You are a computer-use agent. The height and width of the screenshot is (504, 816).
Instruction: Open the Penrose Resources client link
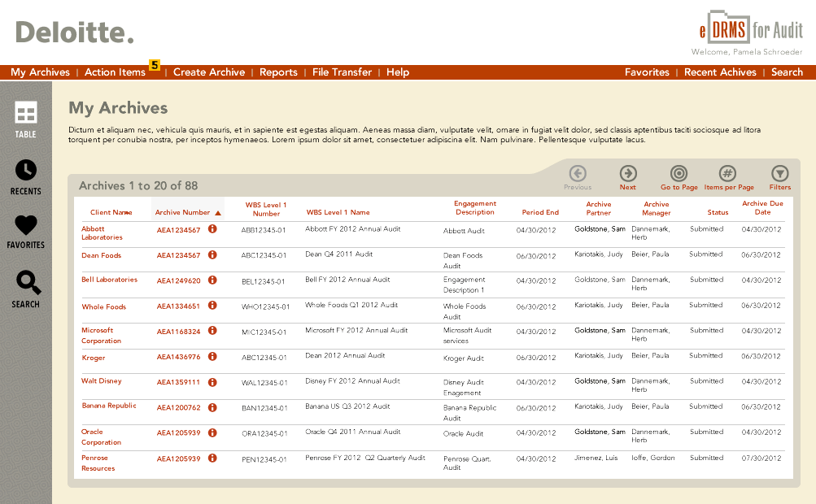tap(98, 463)
